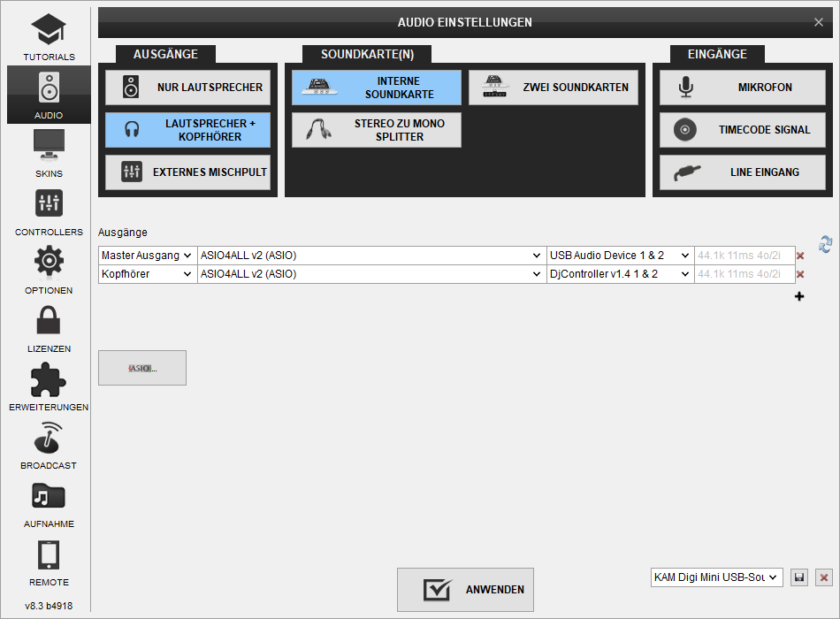Select Nur Lautsprecher output mode
This screenshot has height=619, width=840.
[x=187, y=88]
